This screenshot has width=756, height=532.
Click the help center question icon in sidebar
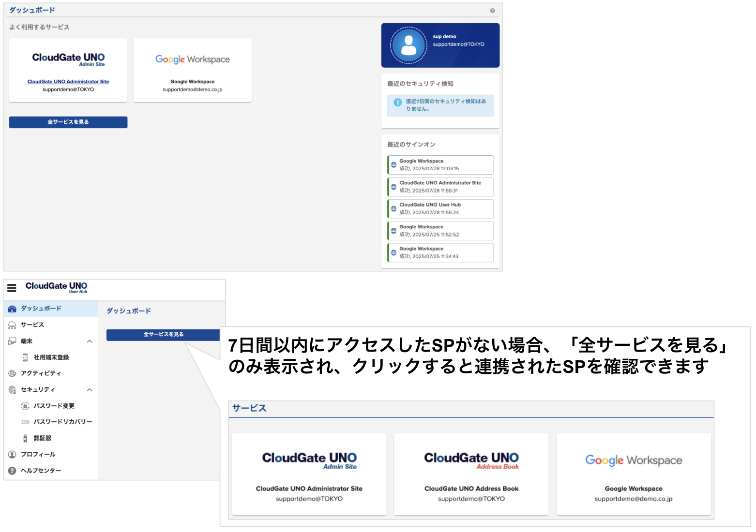[x=12, y=471]
